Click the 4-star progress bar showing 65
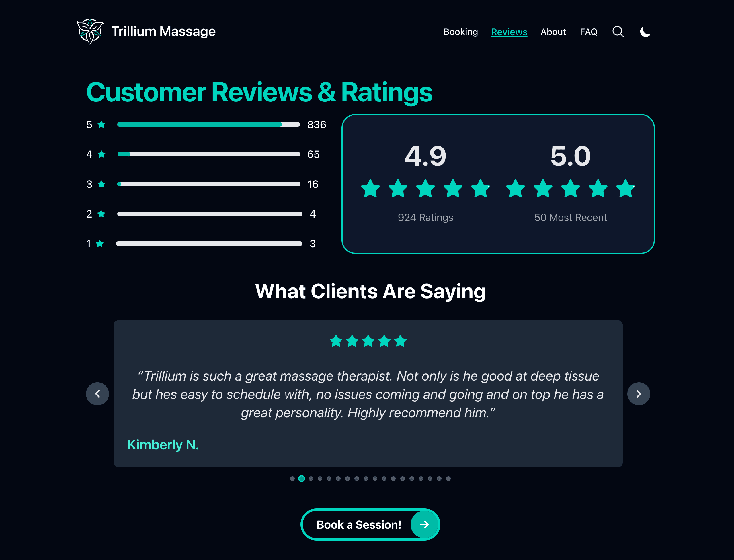This screenshot has height=560, width=734. pos(208,154)
